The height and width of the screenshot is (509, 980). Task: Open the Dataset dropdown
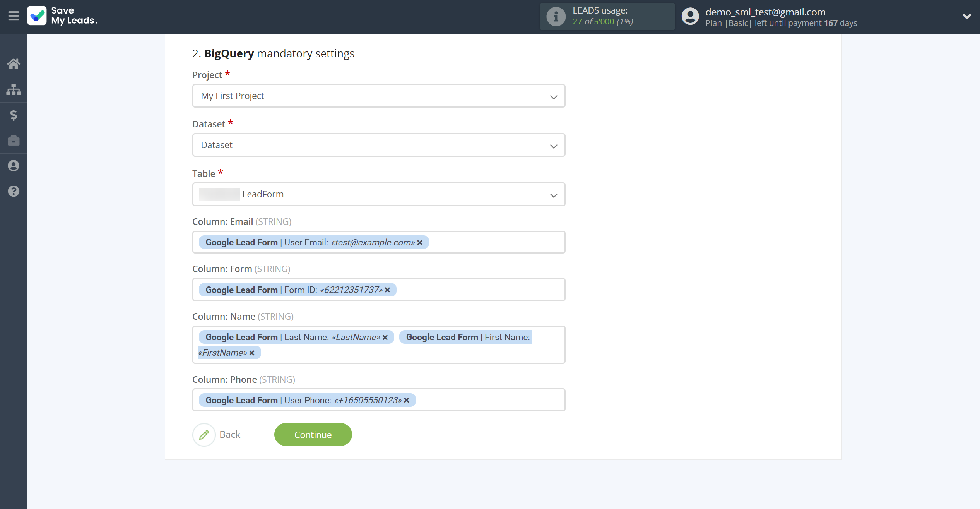[x=379, y=145]
